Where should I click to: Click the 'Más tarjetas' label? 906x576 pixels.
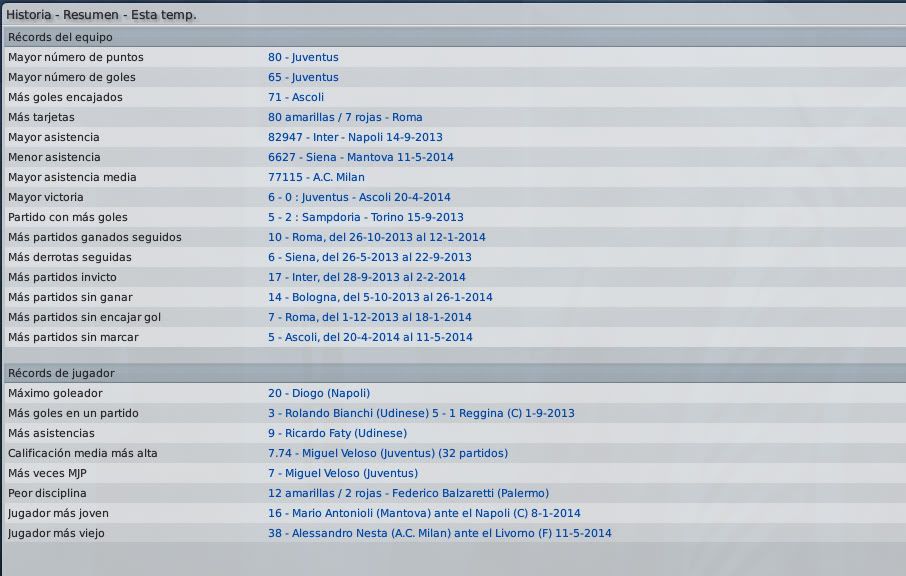(41, 117)
